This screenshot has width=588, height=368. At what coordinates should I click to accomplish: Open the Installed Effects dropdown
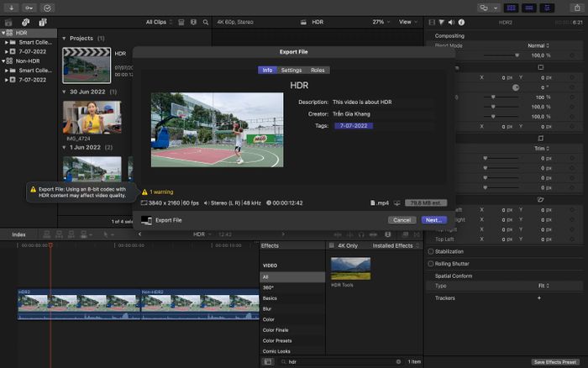[x=396, y=245]
